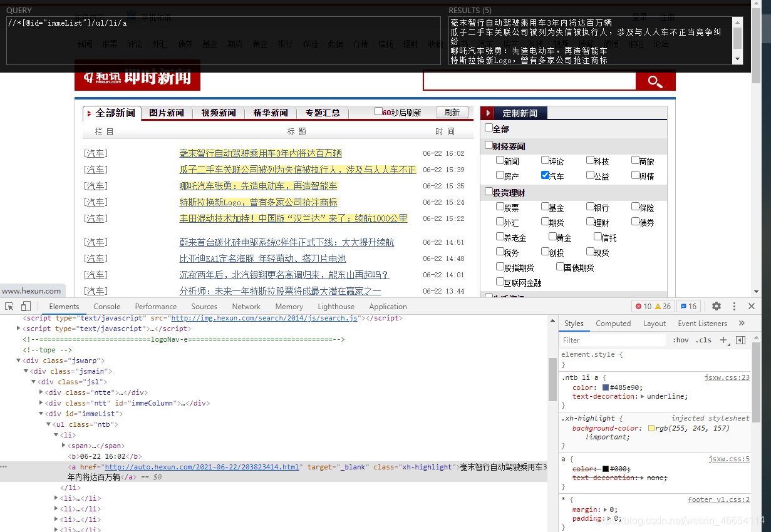Switch to the Console tab

point(107,307)
